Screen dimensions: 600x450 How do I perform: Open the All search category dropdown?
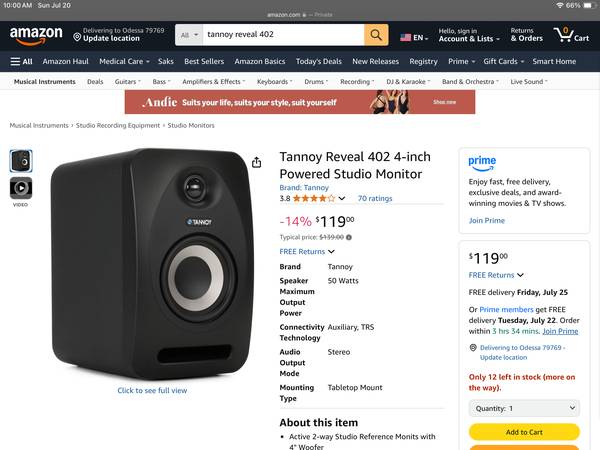click(x=189, y=35)
